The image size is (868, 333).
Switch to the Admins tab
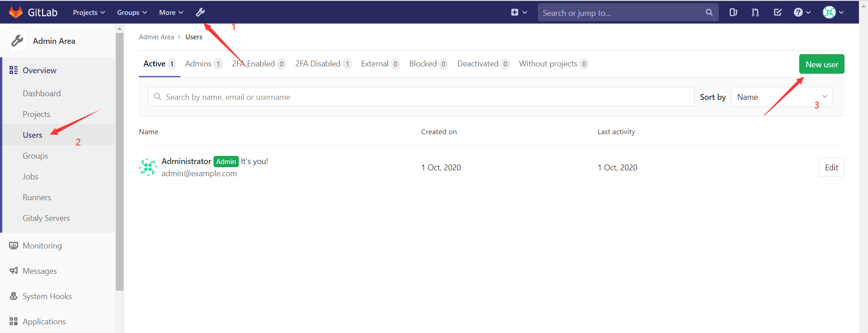pyautogui.click(x=203, y=64)
